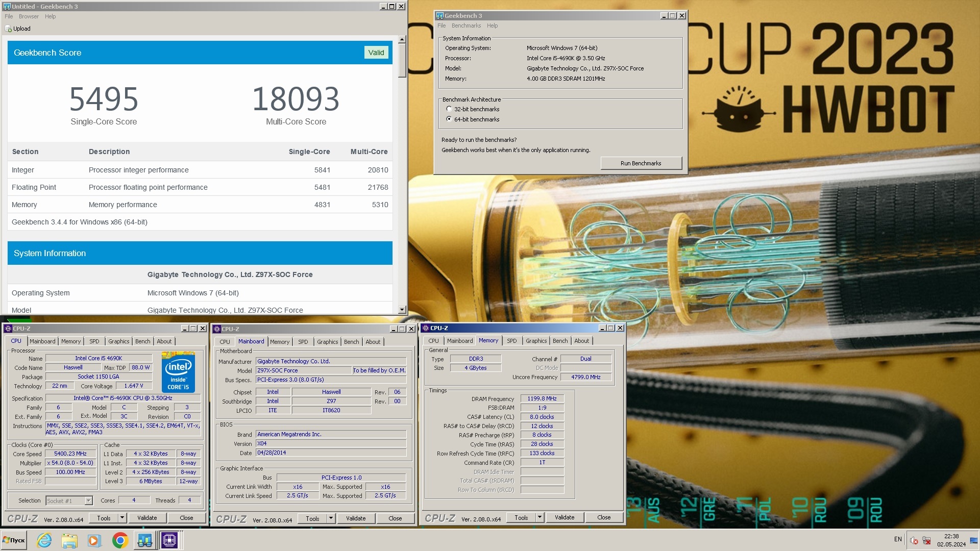980x551 pixels.
Task: Switch to Memory tab in CPU-Z CPU window
Action: tap(71, 341)
